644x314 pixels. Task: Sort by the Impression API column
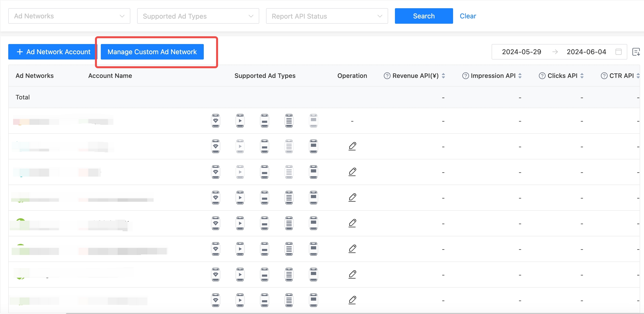point(520,76)
